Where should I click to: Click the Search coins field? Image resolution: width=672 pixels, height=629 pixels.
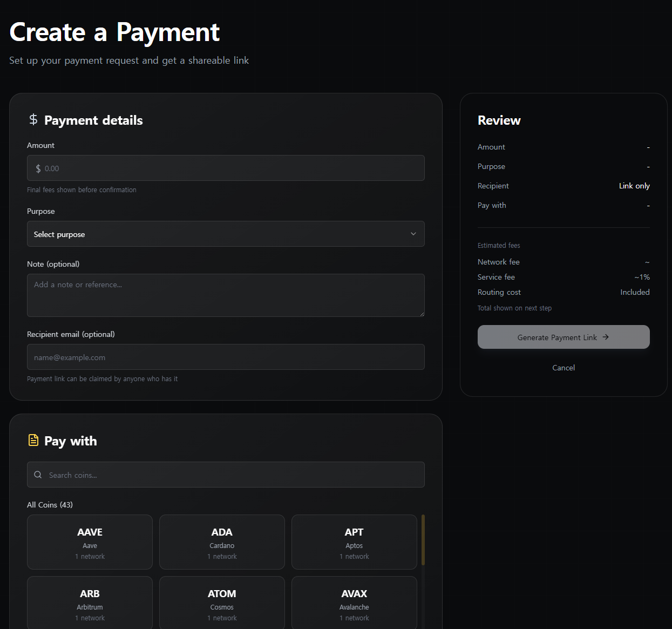(232, 475)
